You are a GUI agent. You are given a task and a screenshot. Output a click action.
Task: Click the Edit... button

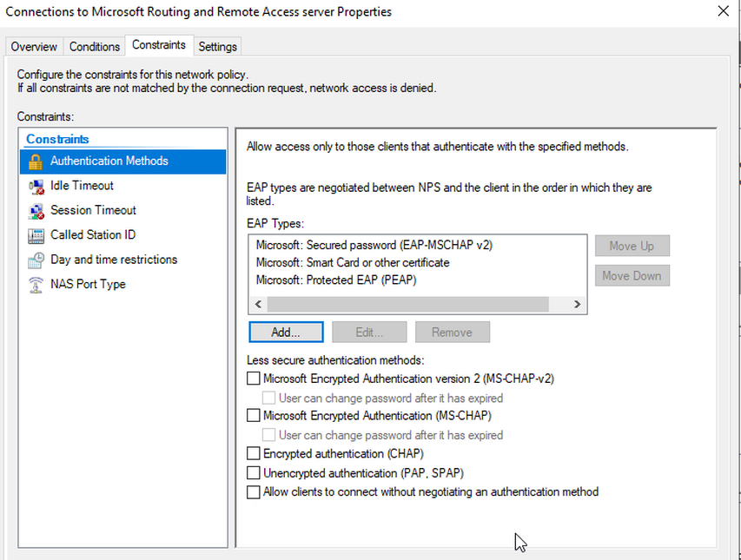click(x=369, y=332)
